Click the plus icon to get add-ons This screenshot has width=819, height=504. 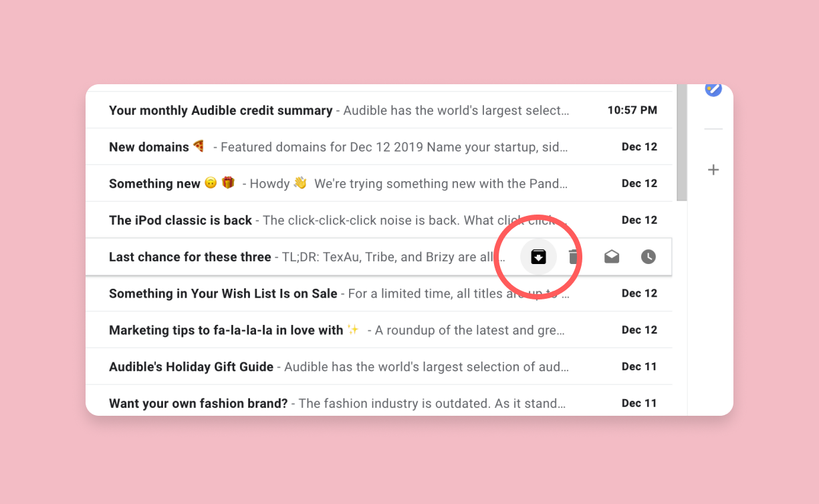point(713,170)
